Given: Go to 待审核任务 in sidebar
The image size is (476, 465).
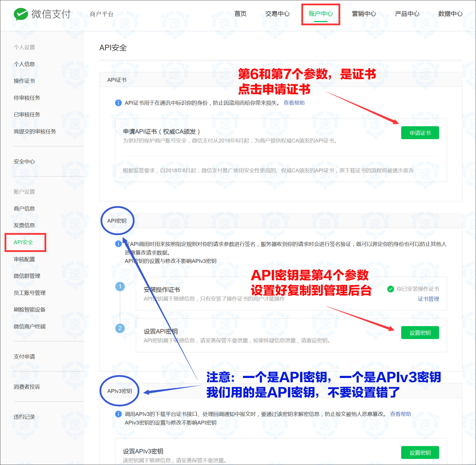Looking at the screenshot, I should [x=27, y=98].
